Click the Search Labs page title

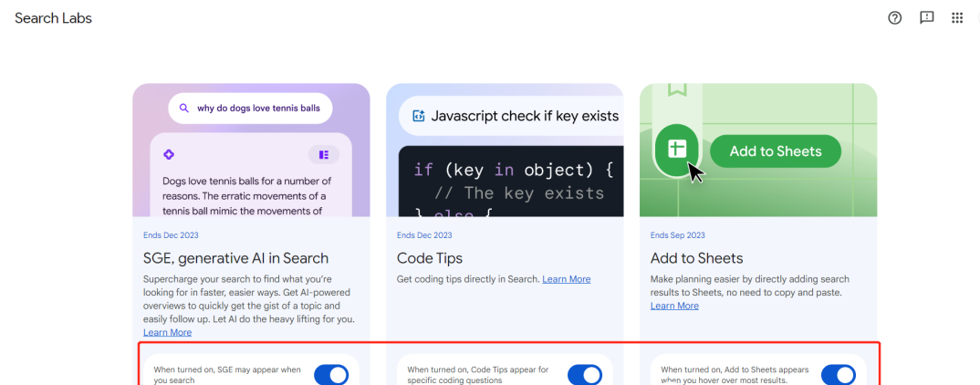(x=53, y=18)
